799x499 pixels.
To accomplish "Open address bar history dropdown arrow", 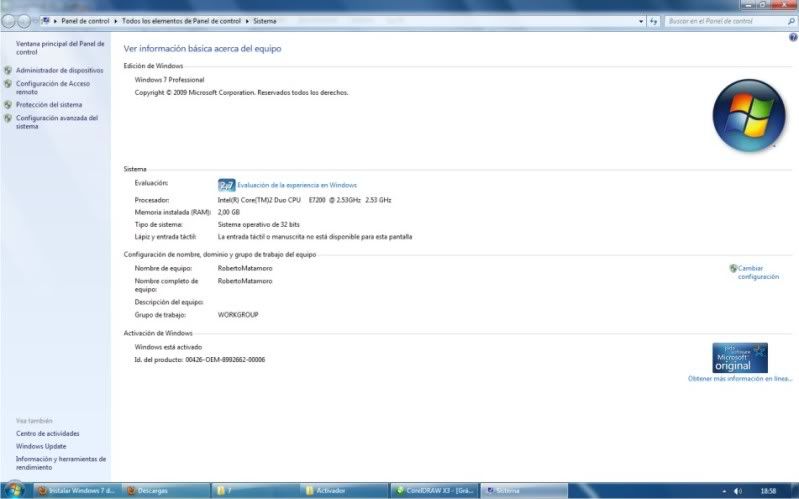I will point(641,21).
